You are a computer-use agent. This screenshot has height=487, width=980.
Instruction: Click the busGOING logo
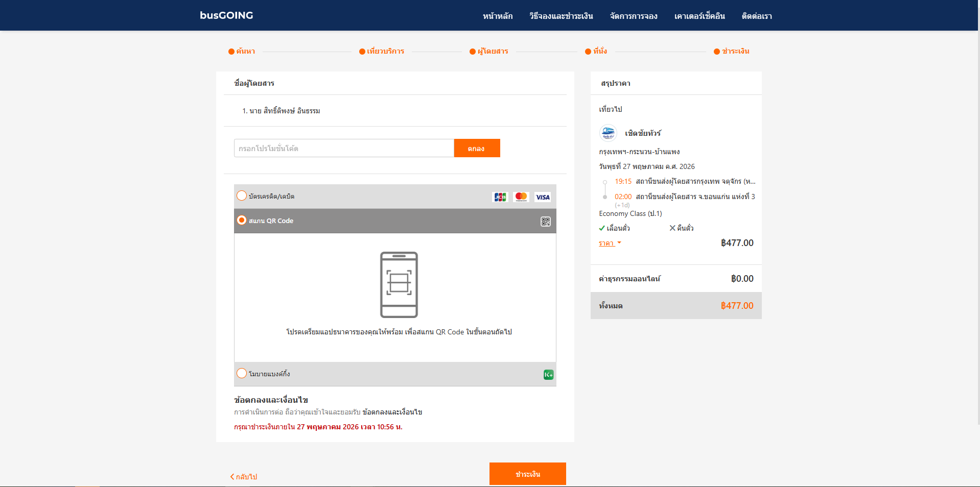226,15
